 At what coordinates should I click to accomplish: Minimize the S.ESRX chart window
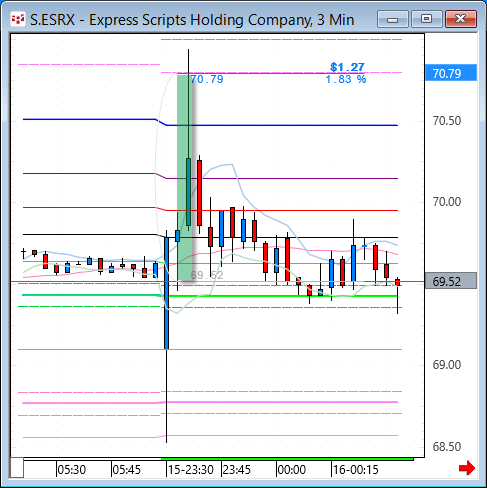tap(393, 19)
